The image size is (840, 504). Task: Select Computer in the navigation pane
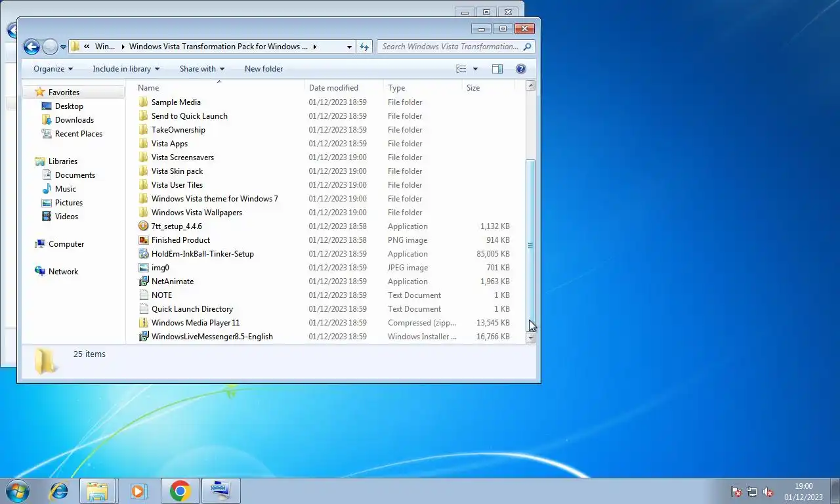click(66, 244)
